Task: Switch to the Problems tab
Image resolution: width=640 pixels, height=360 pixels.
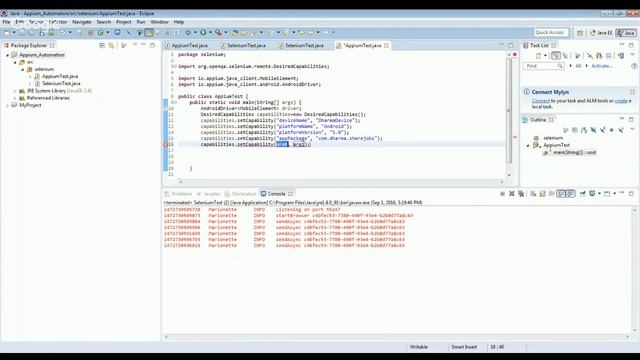Action: pyautogui.click(x=178, y=194)
